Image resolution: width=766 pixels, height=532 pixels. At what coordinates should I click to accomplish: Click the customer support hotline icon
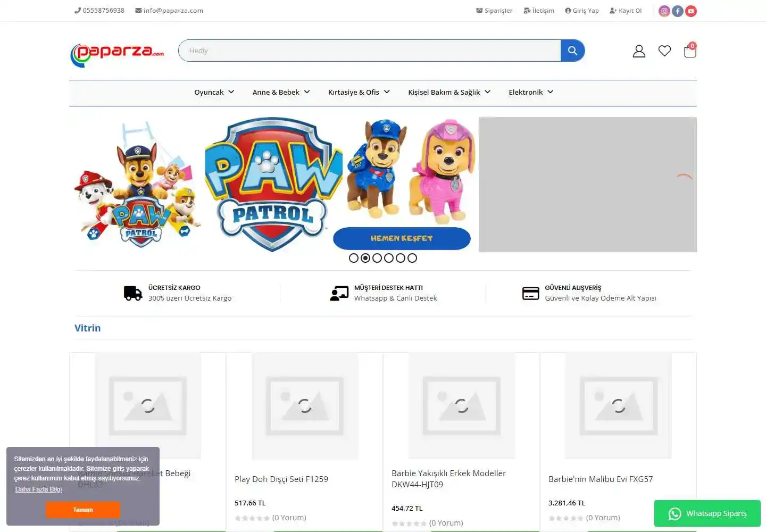(339, 293)
